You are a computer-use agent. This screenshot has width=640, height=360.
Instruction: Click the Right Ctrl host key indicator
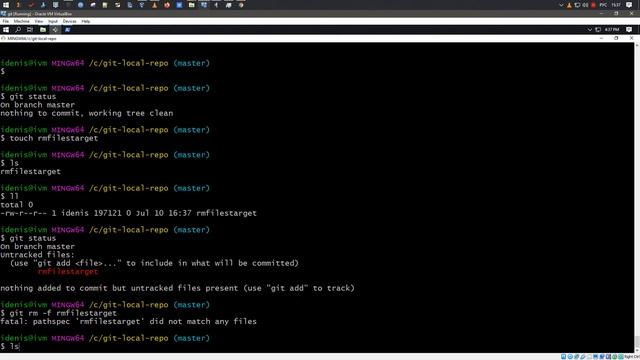click(632, 357)
